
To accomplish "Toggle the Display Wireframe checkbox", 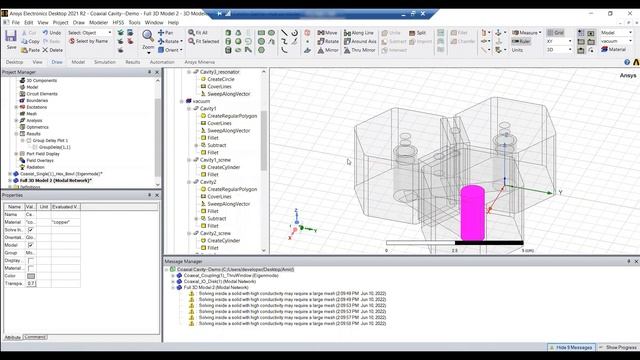I will pos(30,260).
